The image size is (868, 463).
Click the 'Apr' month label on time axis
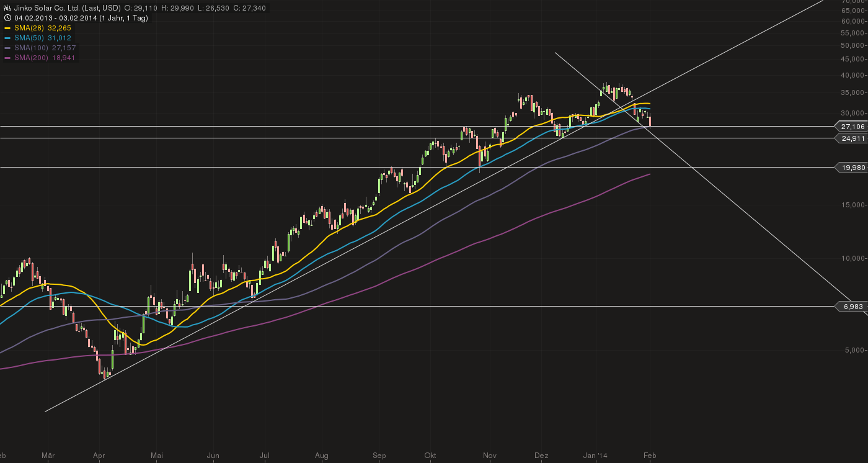click(99, 456)
